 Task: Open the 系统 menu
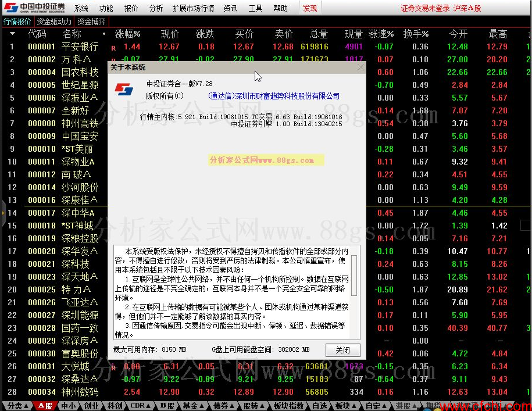pyautogui.click(x=81, y=8)
